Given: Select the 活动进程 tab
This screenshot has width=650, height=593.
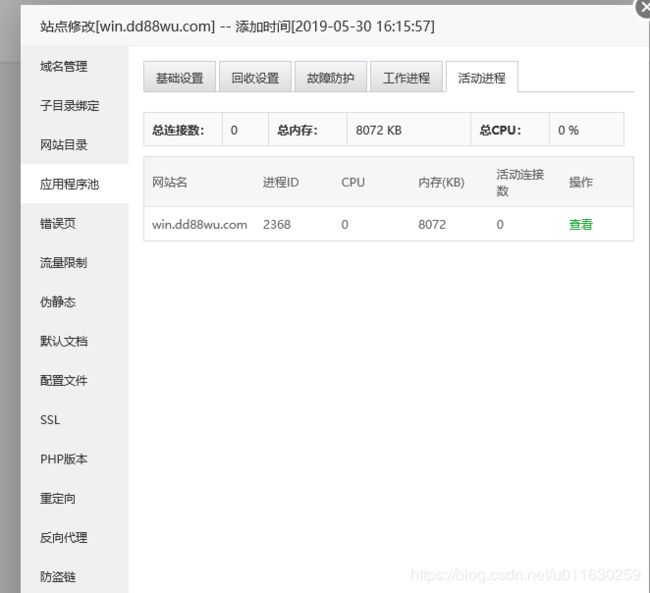Looking at the screenshot, I should coord(482,77).
